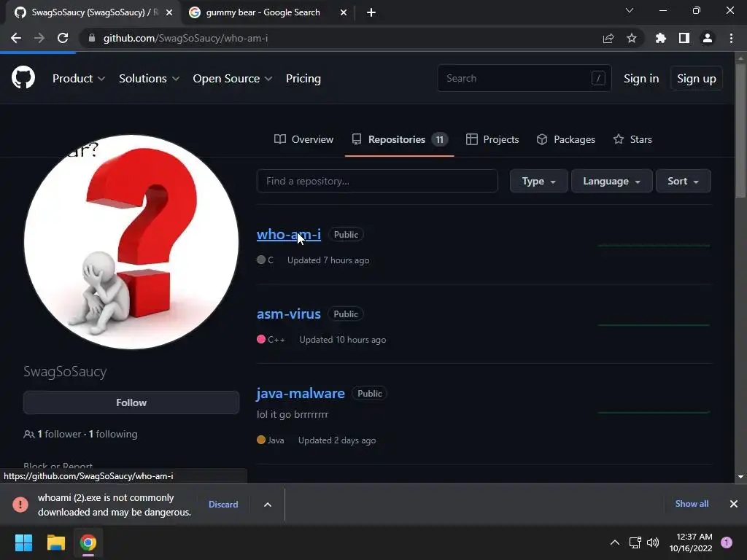Open the Windows Start menu
Image resolution: width=747 pixels, height=560 pixels.
23,542
